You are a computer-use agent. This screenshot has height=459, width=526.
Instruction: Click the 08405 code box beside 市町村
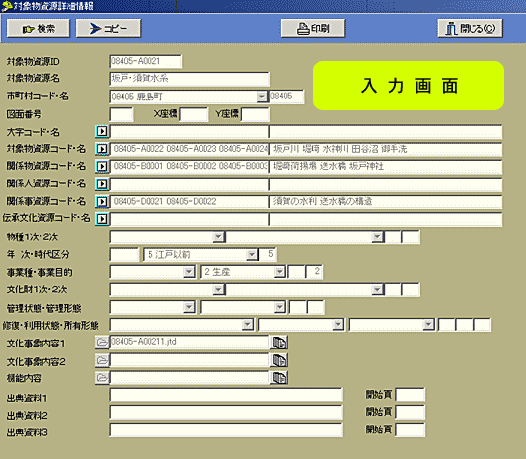tap(287, 97)
